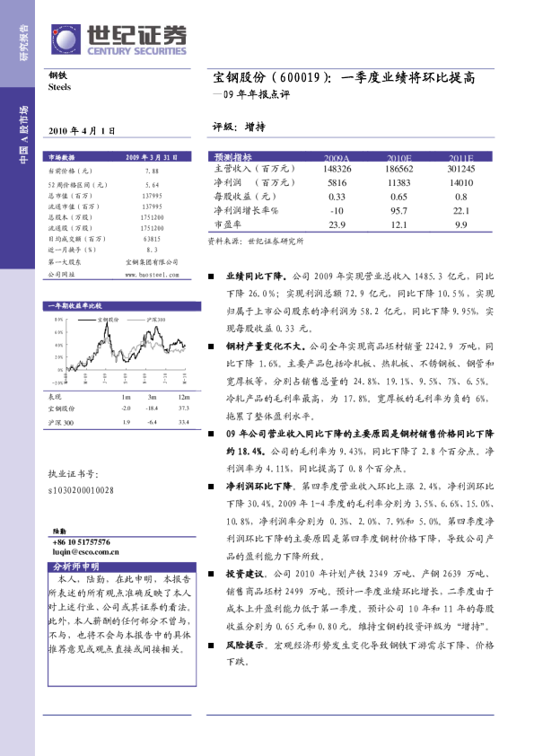Image resolution: width=534 pixels, height=756 pixels.
Task: Click the "分析师申明" box header
Action: click(75, 567)
